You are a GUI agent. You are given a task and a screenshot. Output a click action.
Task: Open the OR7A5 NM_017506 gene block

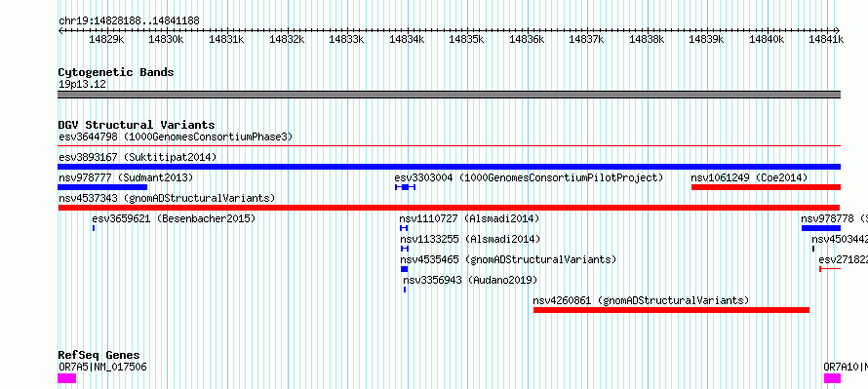tap(67, 378)
